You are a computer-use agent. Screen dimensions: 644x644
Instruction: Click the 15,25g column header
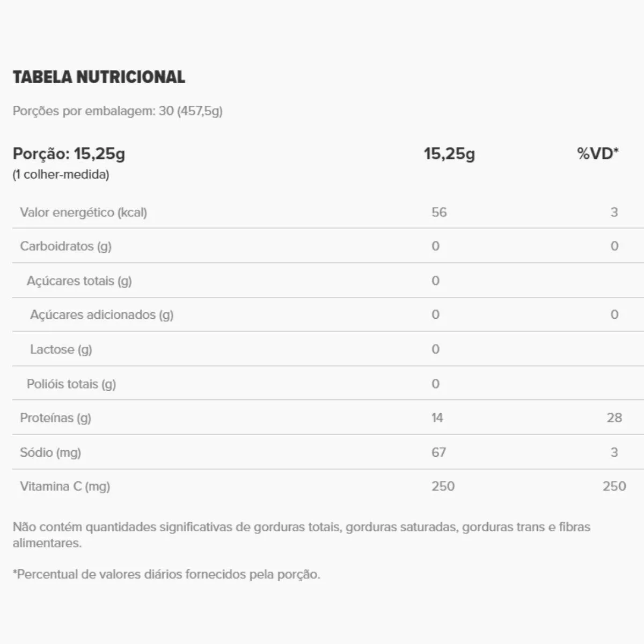coord(449,154)
